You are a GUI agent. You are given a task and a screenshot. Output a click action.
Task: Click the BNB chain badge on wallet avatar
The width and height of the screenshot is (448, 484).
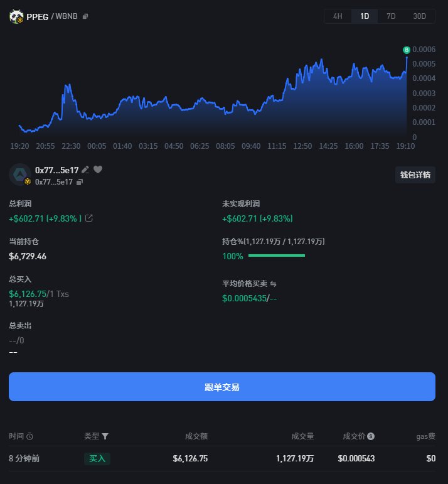click(28, 181)
